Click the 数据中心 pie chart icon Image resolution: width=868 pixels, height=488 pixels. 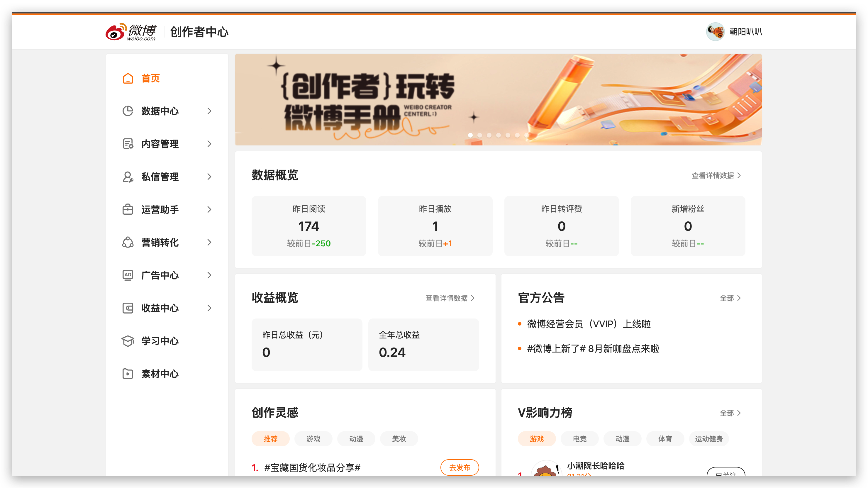(x=128, y=111)
